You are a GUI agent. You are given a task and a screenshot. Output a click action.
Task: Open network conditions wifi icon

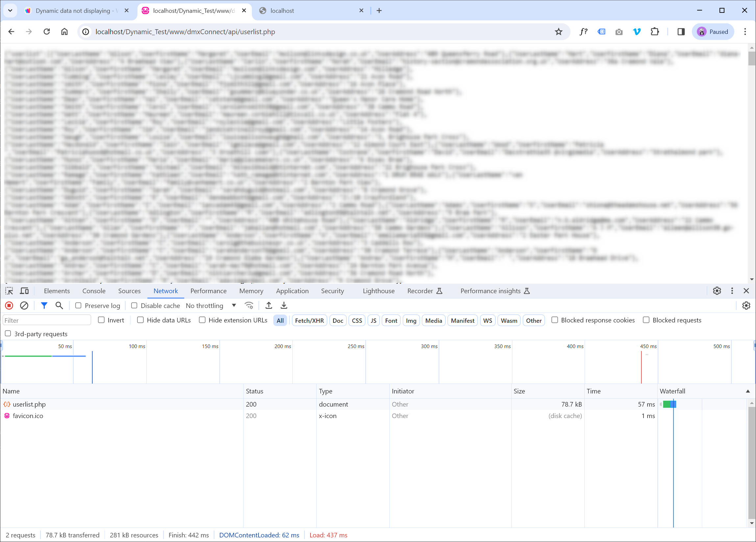[x=249, y=305]
